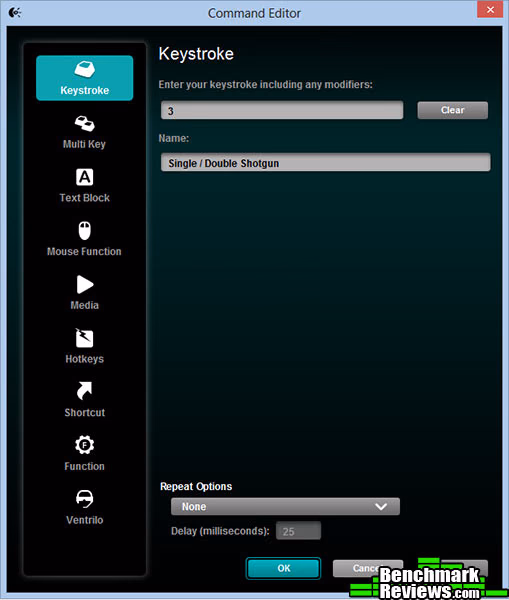Screen dimensions: 509x600
Task: Select the Keystroke command type
Action: pyautogui.click(x=85, y=78)
